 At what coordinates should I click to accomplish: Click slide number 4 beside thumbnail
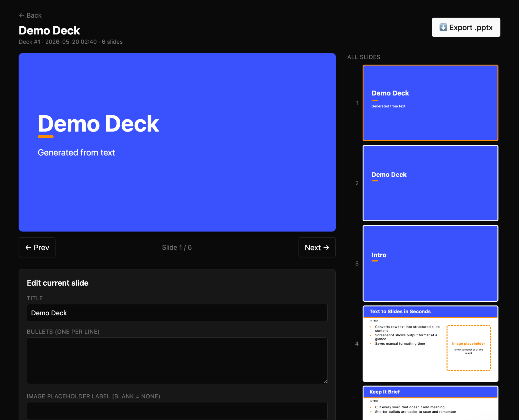pos(357,344)
